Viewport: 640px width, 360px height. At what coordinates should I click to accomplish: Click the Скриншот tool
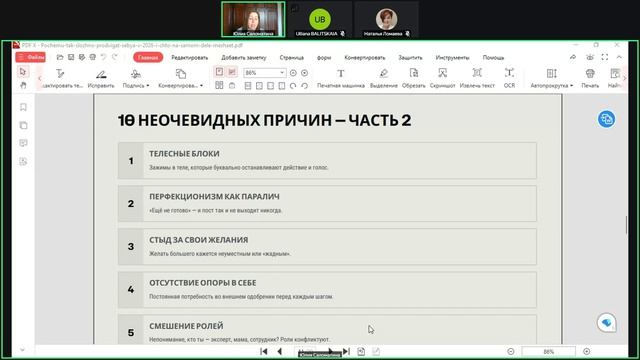[x=442, y=78]
